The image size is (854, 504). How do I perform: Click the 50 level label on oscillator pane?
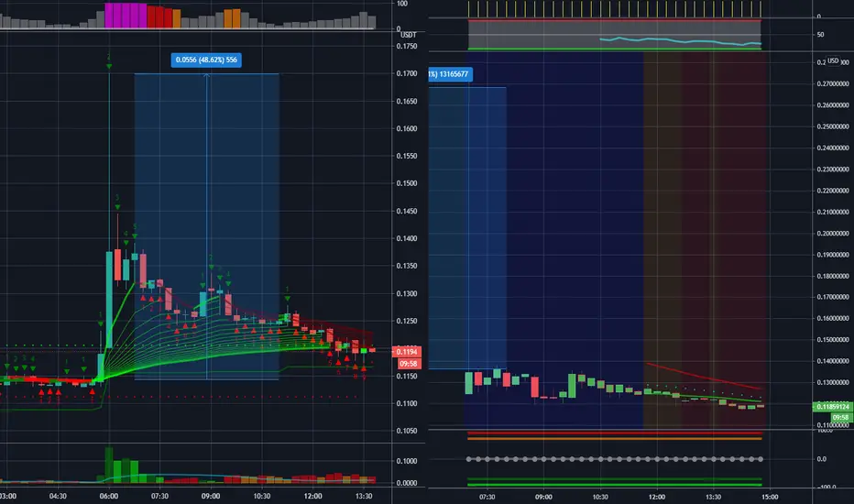tap(820, 34)
